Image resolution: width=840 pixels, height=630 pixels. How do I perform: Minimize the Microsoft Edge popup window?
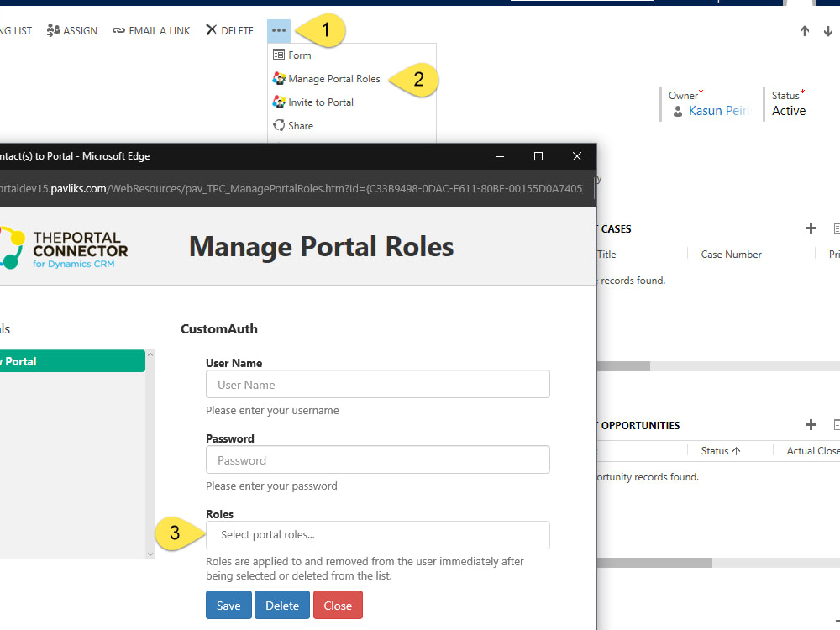point(499,156)
